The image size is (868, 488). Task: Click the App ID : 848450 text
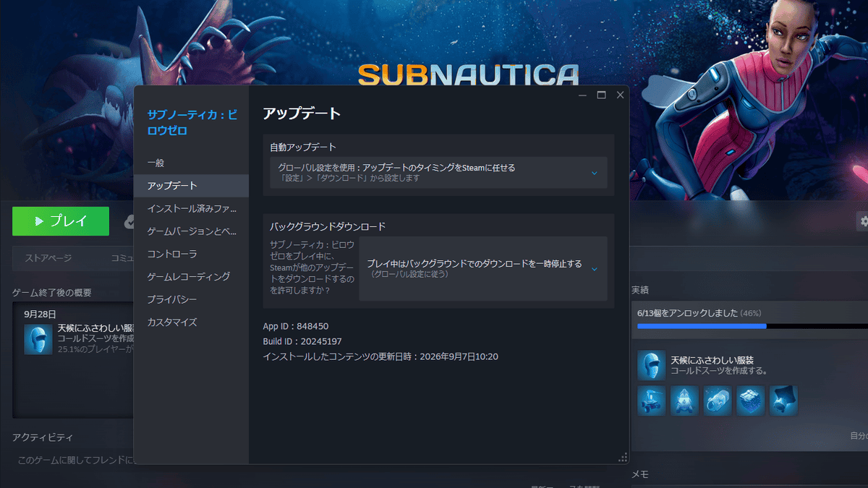pyautogui.click(x=295, y=326)
